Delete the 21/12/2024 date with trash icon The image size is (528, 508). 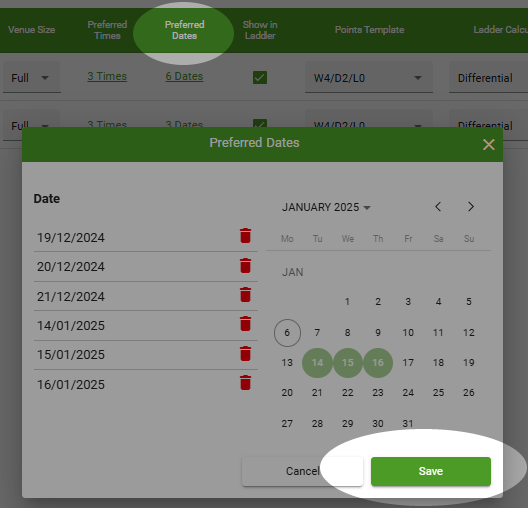(245, 295)
